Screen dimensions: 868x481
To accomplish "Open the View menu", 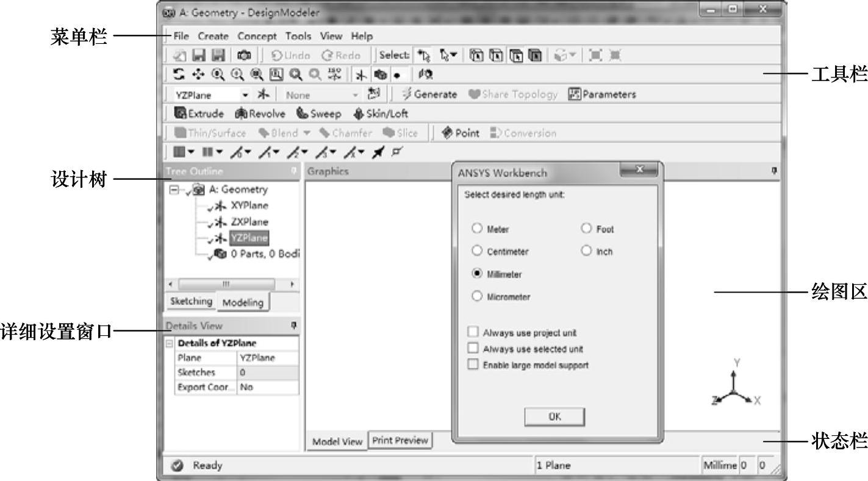I will click(331, 37).
